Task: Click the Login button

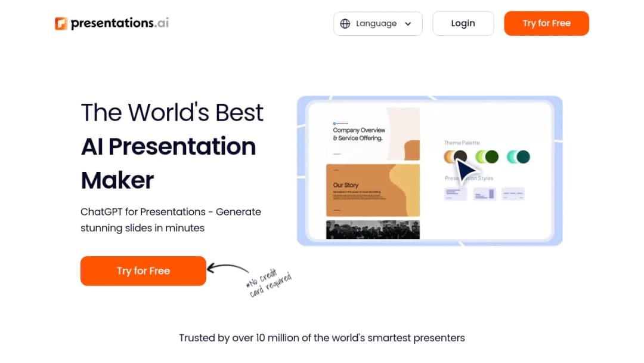Action: pos(463,23)
